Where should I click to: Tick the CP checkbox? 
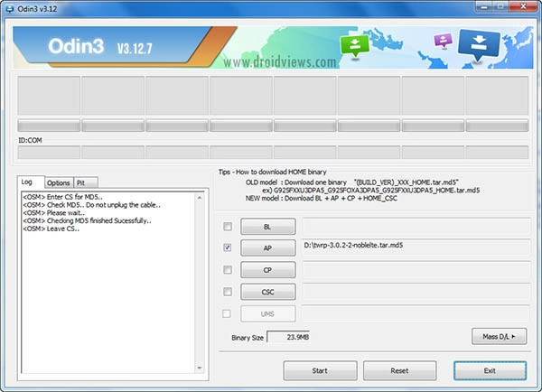(x=228, y=269)
